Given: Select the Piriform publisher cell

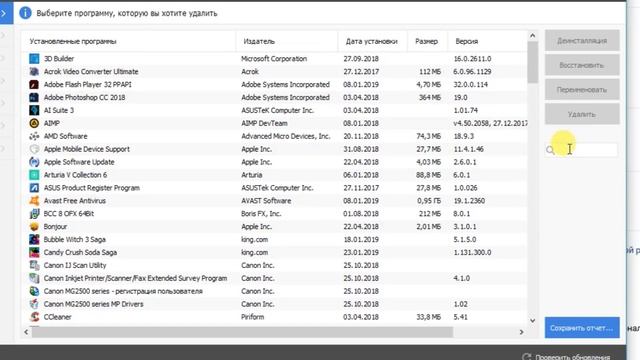Looking at the screenshot, I should click(253, 317).
